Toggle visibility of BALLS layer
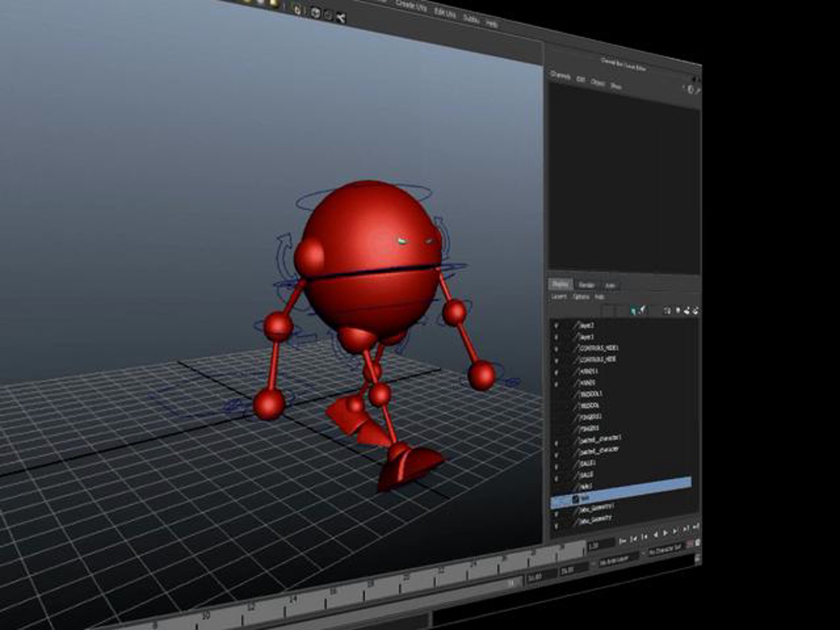 coord(556,479)
